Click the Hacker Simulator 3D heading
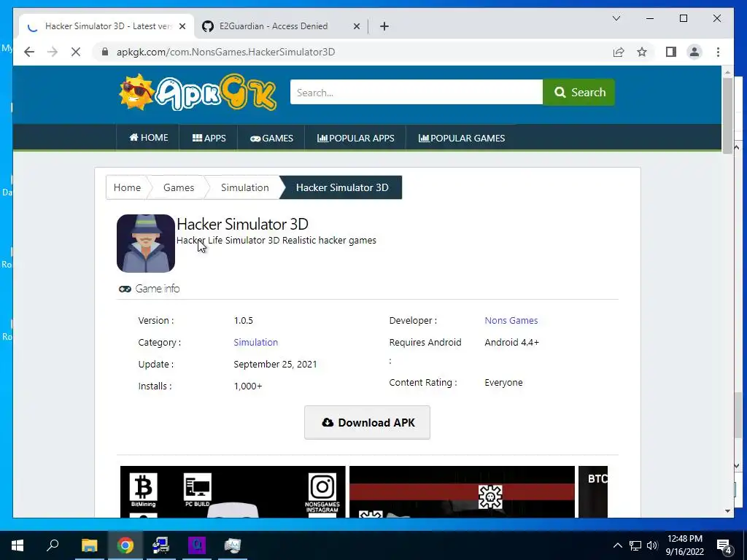Image resolution: width=747 pixels, height=560 pixels. [242, 224]
